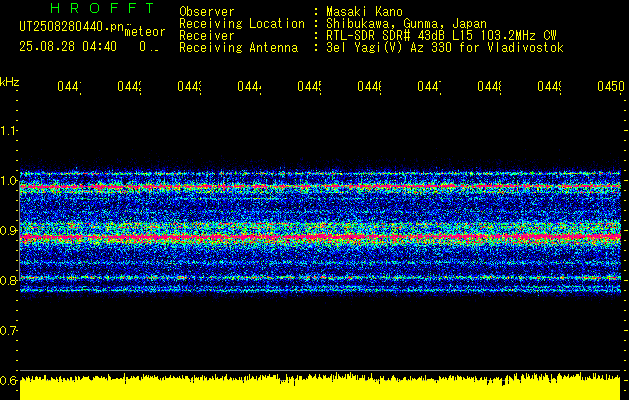
Task: Click the 0.6 frequency axis label
Action: [x=8, y=380]
